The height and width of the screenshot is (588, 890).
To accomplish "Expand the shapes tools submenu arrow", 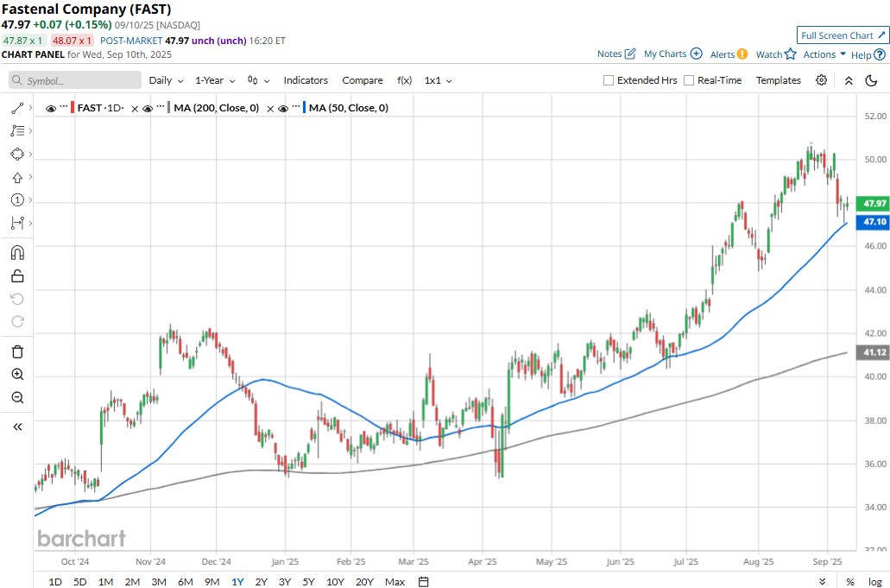I will [30, 155].
